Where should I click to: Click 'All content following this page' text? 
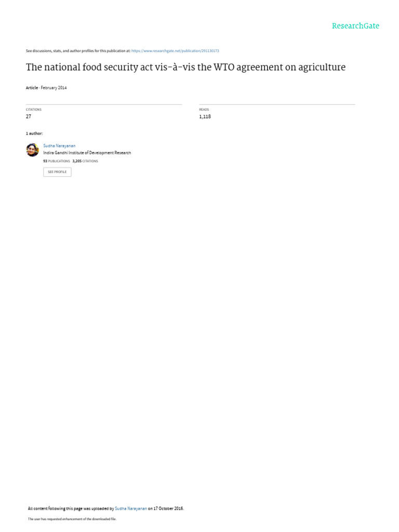tap(55, 509)
